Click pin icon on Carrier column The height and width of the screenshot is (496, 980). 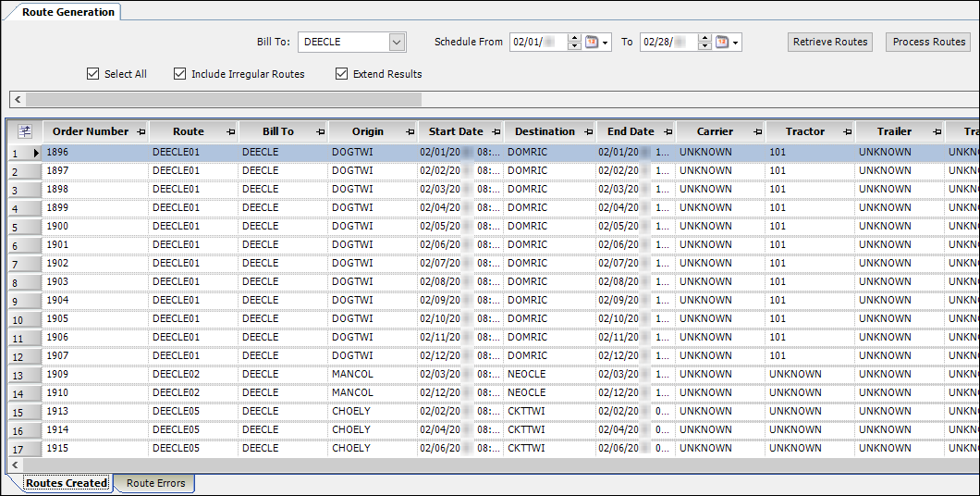pos(757,132)
